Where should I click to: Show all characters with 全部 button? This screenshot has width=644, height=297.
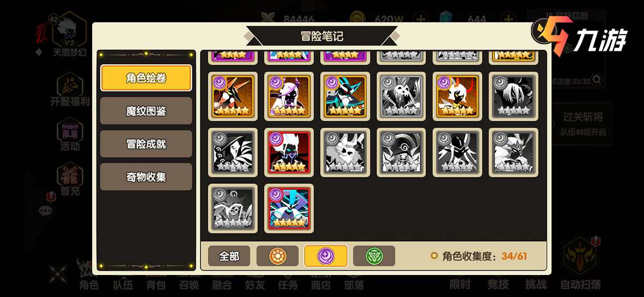click(x=229, y=256)
